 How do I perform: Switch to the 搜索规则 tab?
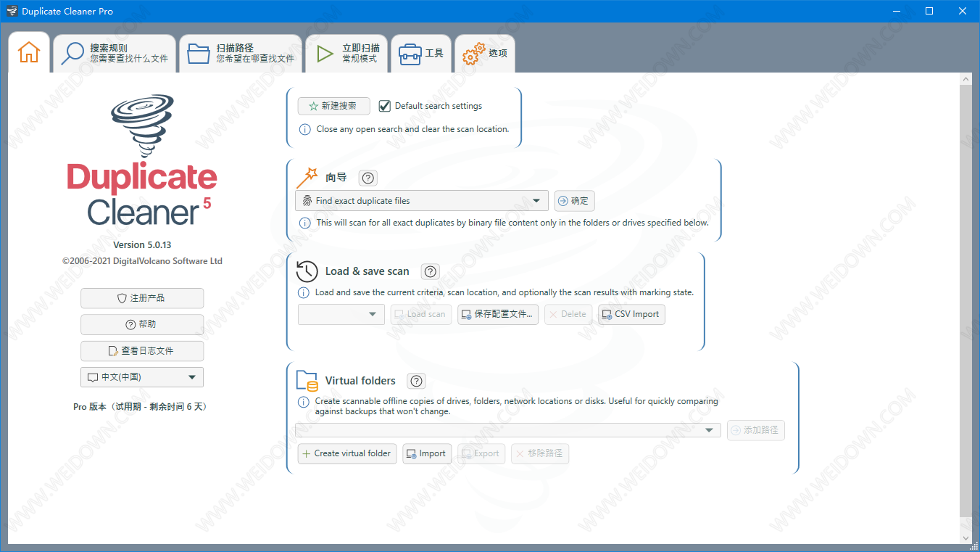[x=115, y=54]
